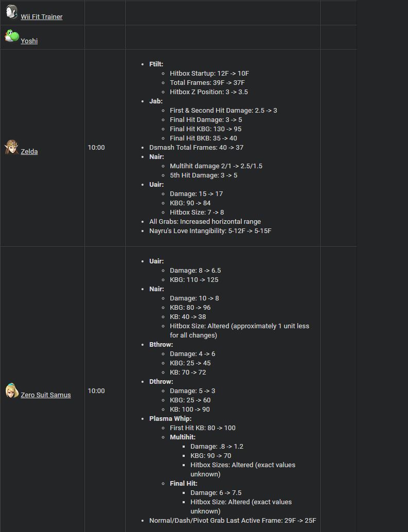Click Nayru's Love Intangibility entry
This screenshot has height=532, width=408.
[210, 230]
